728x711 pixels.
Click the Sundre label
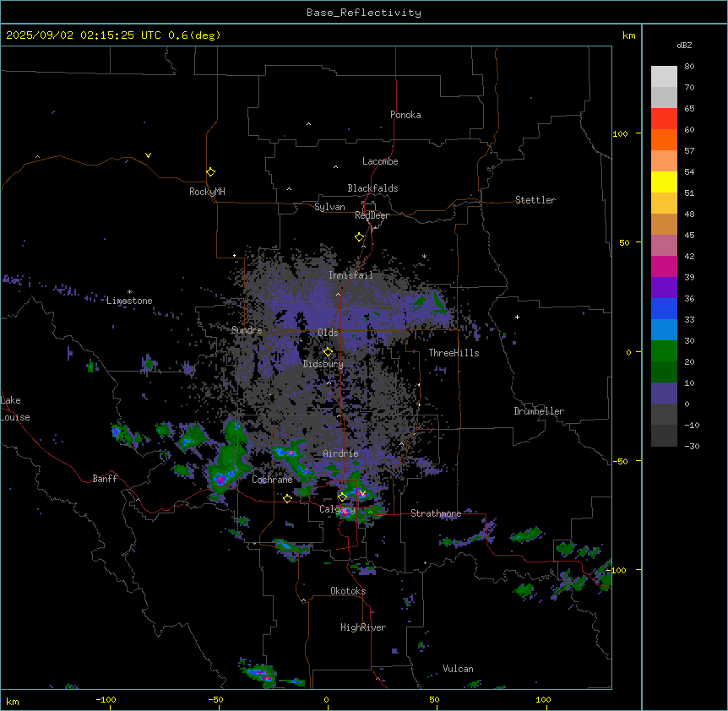[247, 330]
